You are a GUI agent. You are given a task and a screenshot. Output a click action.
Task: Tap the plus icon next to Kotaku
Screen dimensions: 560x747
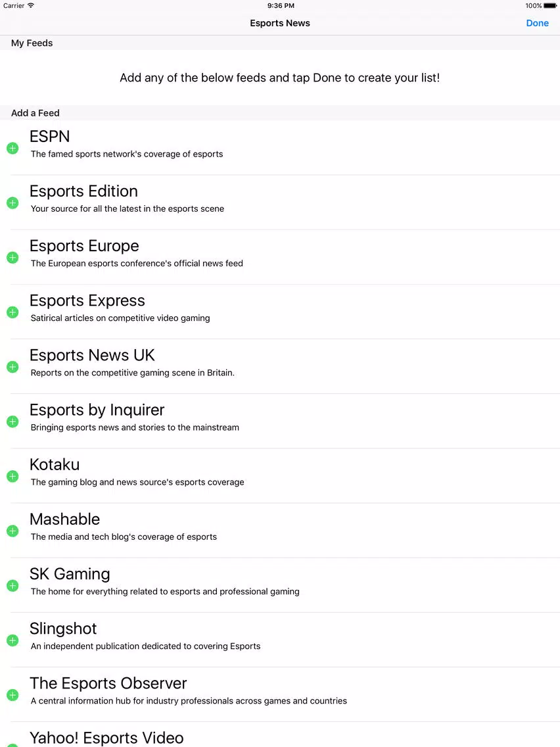click(12, 476)
